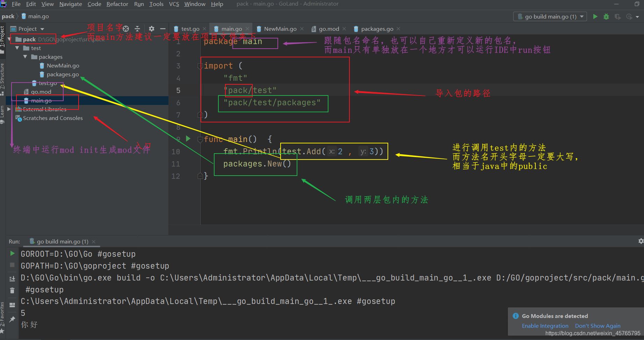
Task: Collapse all in the Project panel toolbar
Action: coord(137,29)
